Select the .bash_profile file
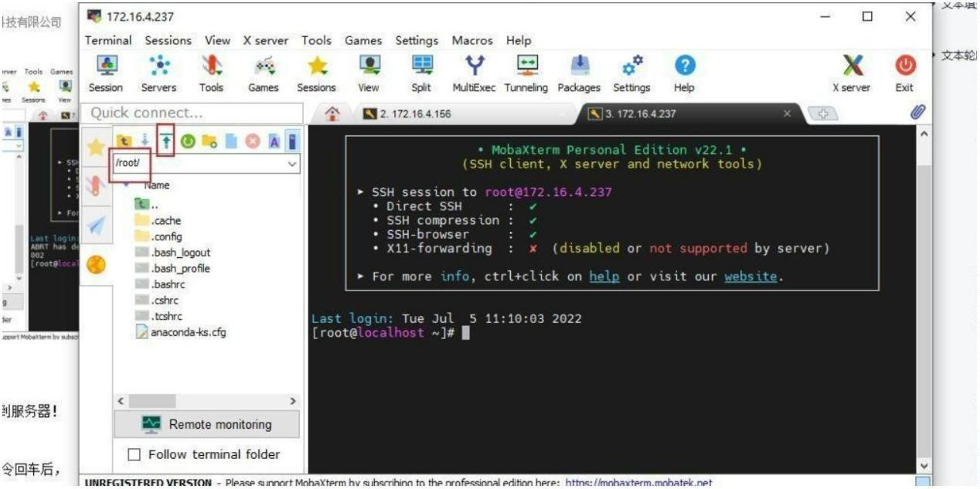980x489 pixels. tap(172, 269)
